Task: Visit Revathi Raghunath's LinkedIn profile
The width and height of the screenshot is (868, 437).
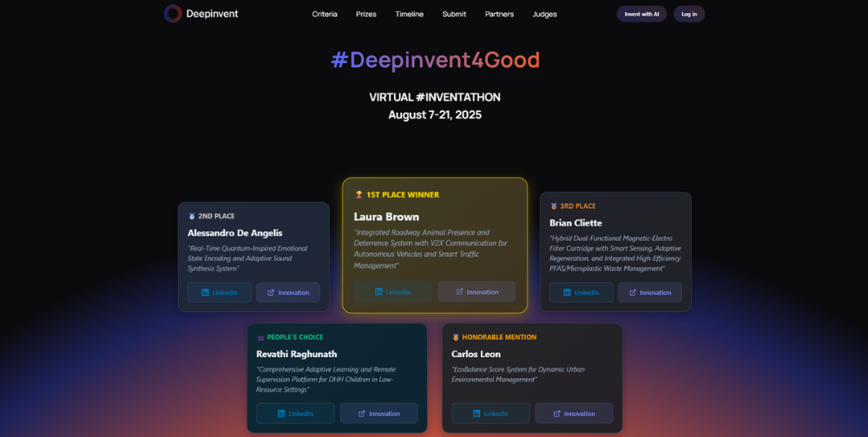Action: coord(295,414)
